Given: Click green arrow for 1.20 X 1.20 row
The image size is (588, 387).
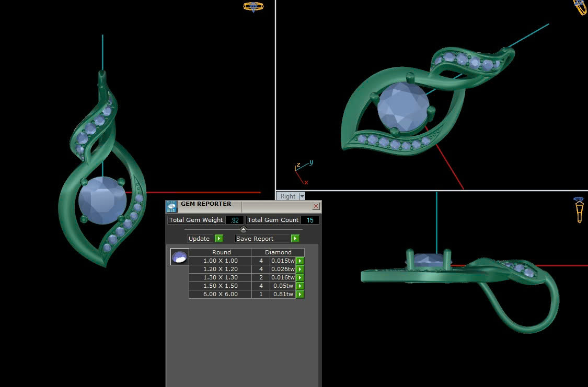Looking at the screenshot, I should pos(300,269).
